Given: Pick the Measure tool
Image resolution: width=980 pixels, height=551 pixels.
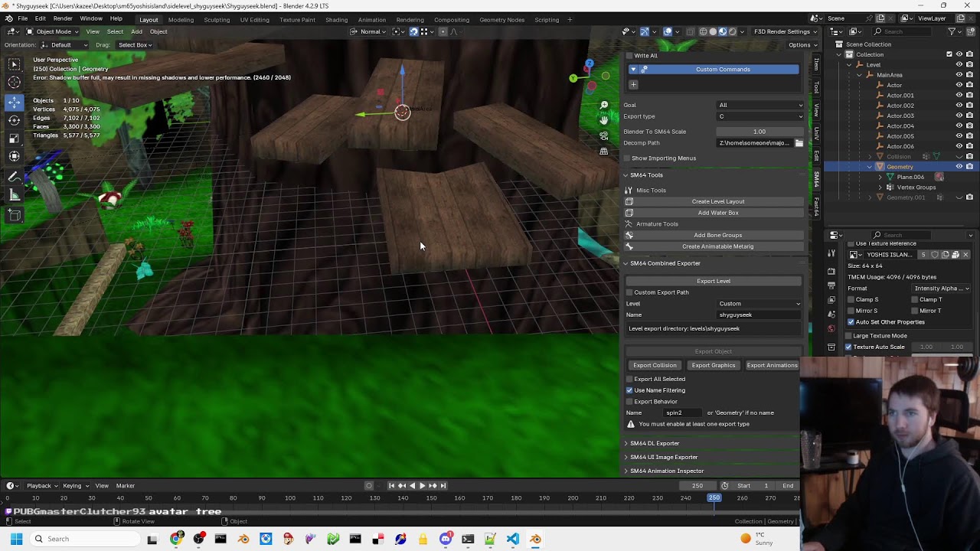Looking at the screenshot, I should pyautogui.click(x=15, y=195).
